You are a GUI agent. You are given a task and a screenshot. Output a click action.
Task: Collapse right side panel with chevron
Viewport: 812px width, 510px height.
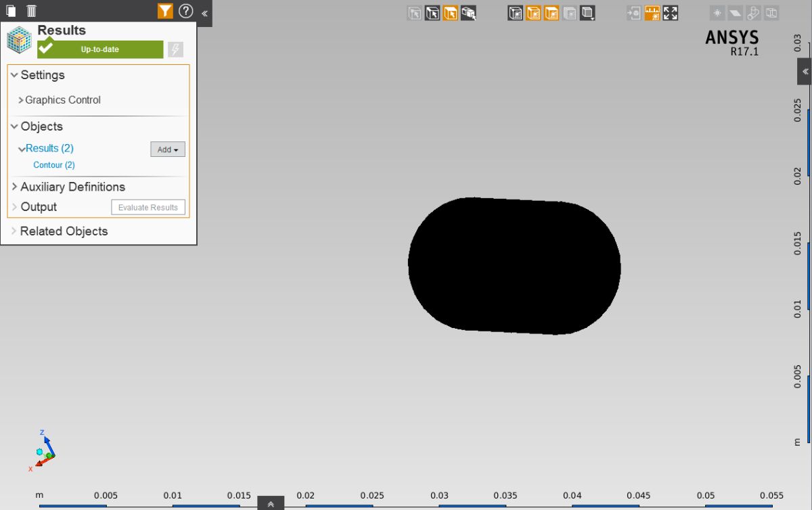pos(805,71)
